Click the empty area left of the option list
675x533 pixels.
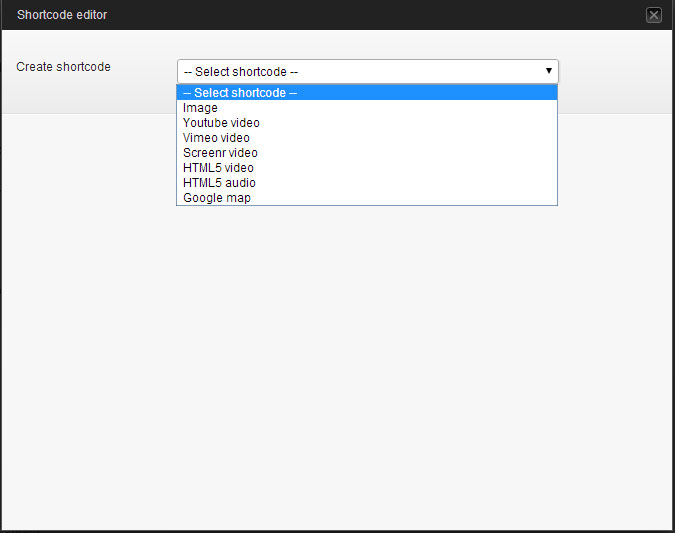tap(88, 159)
